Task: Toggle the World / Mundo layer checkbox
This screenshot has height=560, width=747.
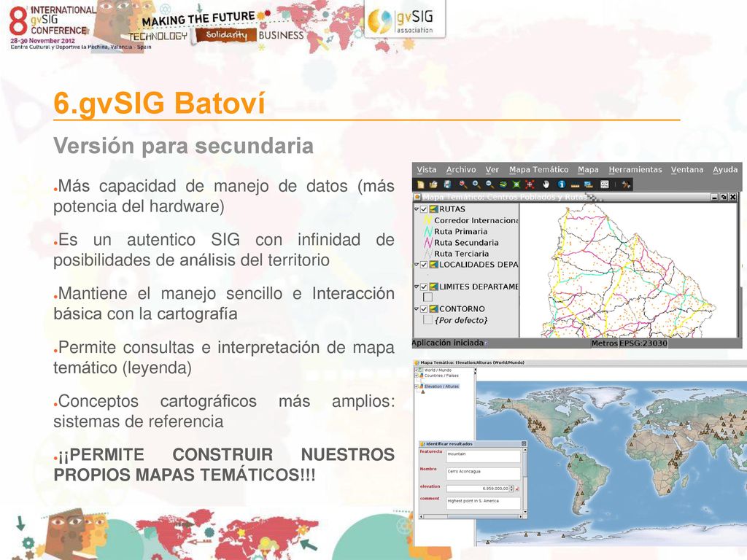Action: [417, 370]
